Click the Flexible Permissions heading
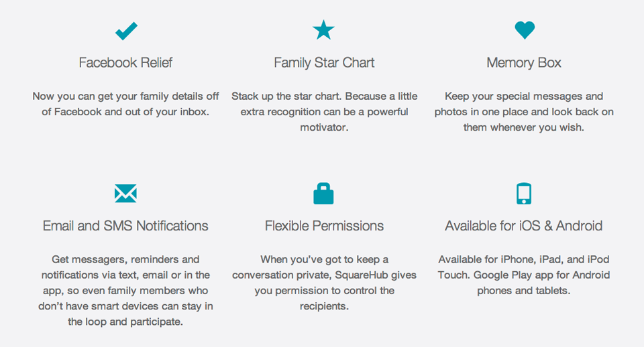 (324, 226)
